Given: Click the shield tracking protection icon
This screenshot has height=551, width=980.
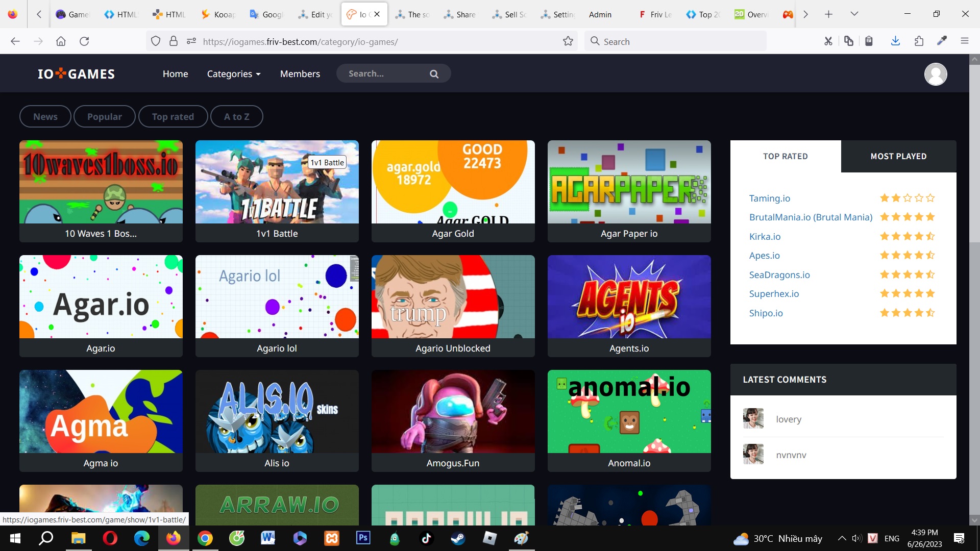Looking at the screenshot, I should (x=156, y=41).
